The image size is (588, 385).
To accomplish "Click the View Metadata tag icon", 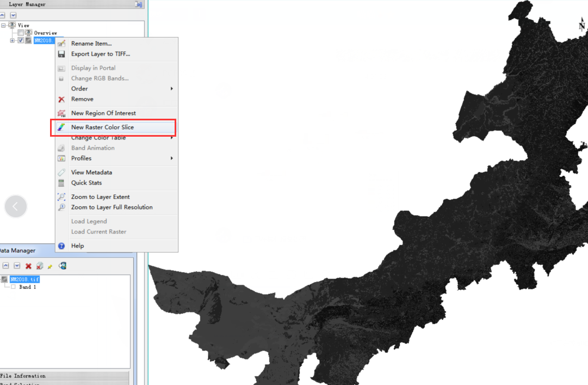I will coord(61,173).
